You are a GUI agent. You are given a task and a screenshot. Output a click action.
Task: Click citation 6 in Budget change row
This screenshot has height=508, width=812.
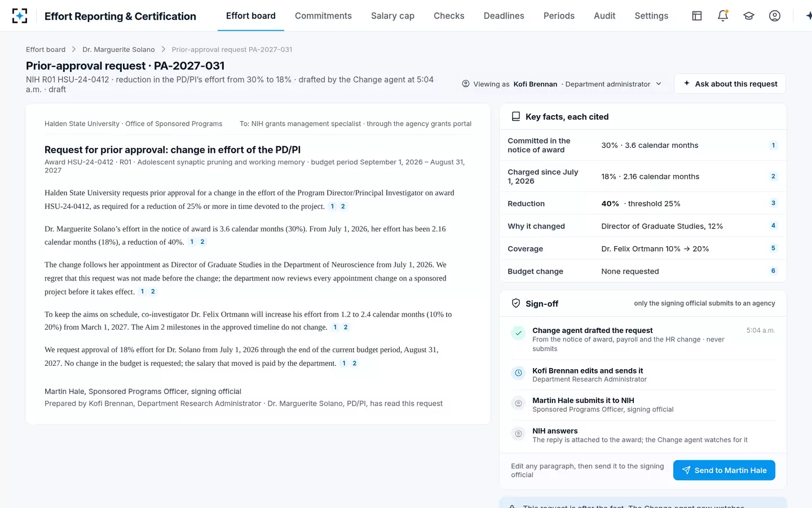(773, 271)
